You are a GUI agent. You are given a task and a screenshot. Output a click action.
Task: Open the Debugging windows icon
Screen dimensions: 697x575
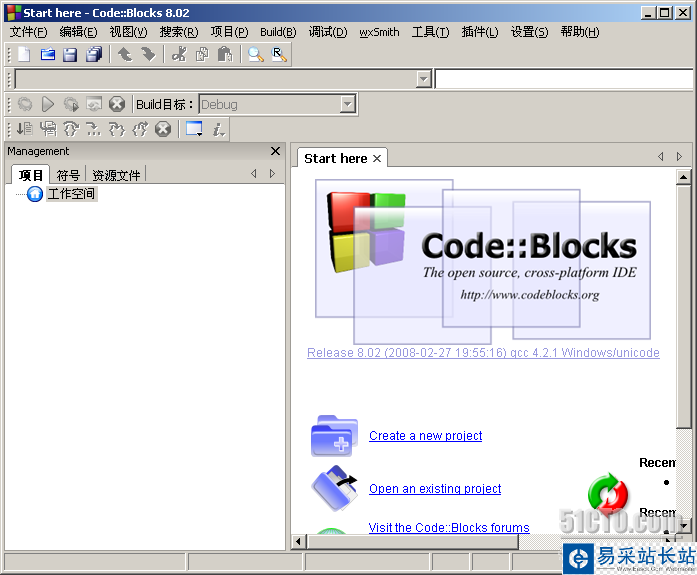(194, 129)
